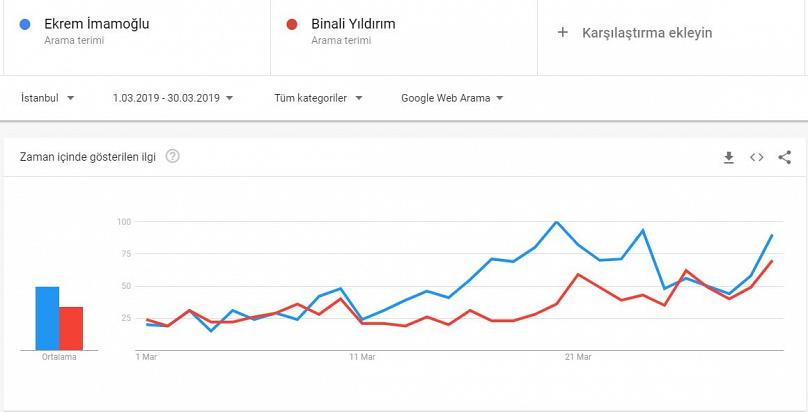Image resolution: width=808 pixels, height=412 pixels.
Task: Edit the Binali Yıldırım search term
Action: [x=353, y=24]
